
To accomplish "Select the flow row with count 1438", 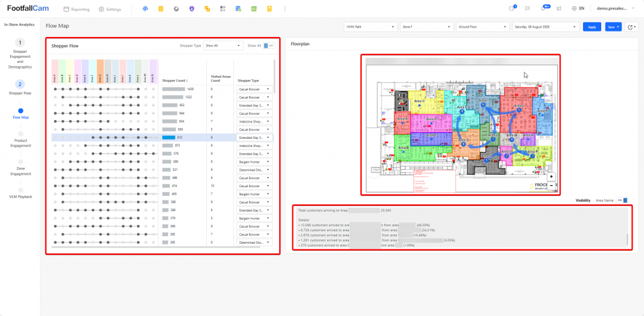I will (162, 89).
